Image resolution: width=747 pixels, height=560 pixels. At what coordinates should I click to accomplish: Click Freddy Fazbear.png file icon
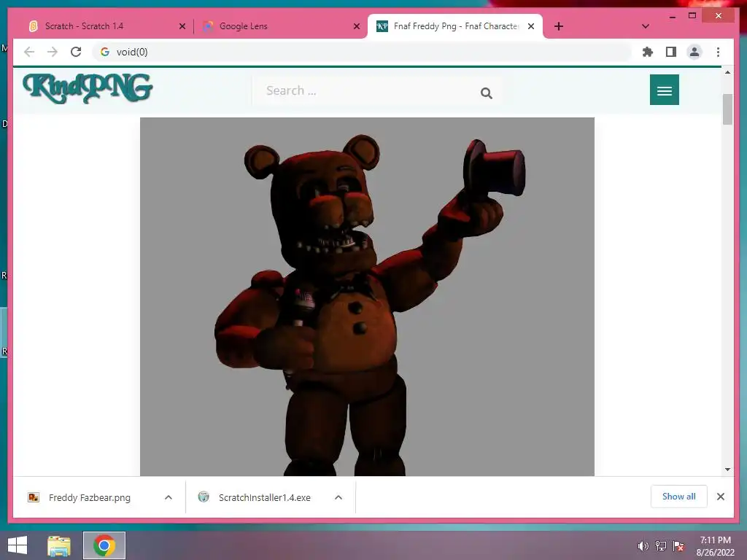click(34, 497)
